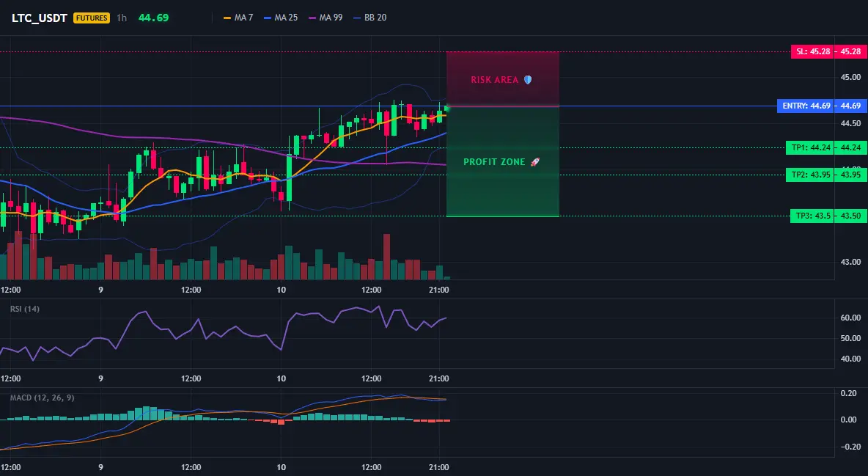Click the shield icon beside RISK AREA
868x476 pixels.
[x=528, y=80]
